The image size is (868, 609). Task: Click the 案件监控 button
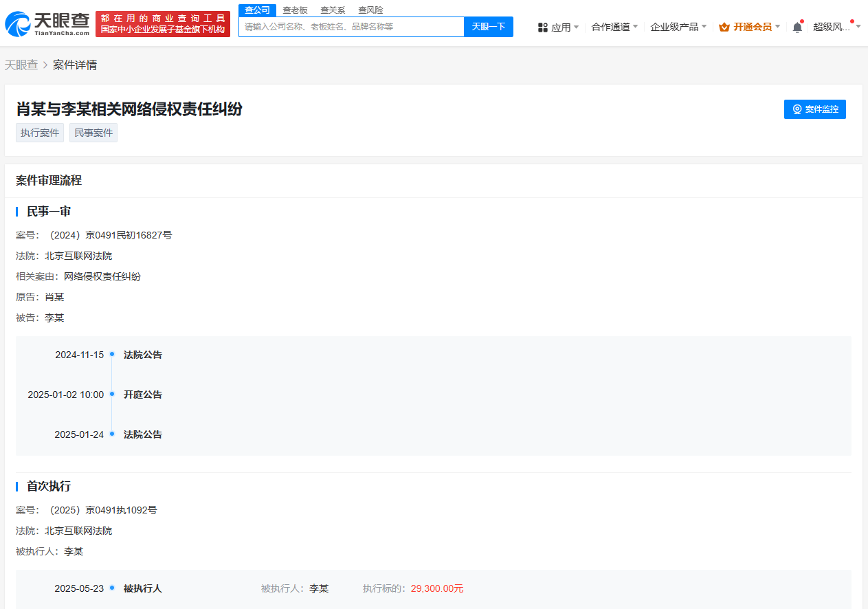click(x=815, y=109)
